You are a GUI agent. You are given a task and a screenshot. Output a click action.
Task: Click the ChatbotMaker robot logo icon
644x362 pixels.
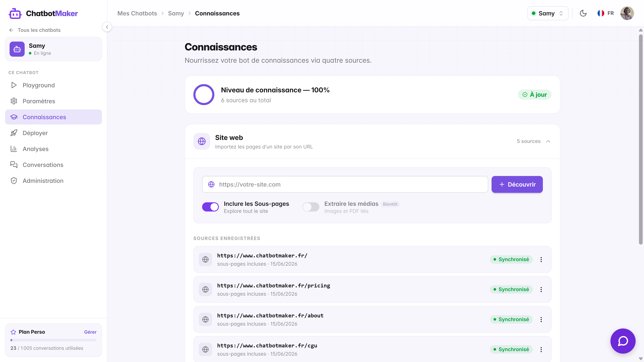click(x=15, y=13)
